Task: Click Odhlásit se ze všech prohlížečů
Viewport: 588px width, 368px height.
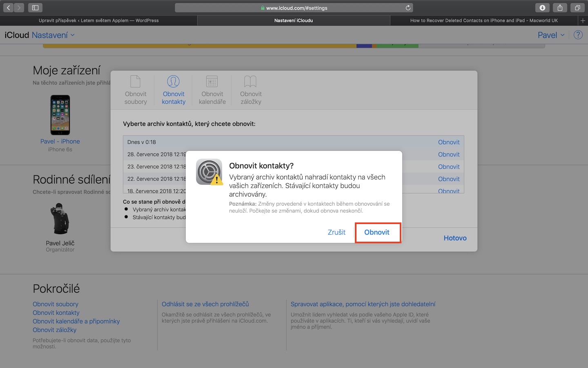Action: tap(205, 304)
